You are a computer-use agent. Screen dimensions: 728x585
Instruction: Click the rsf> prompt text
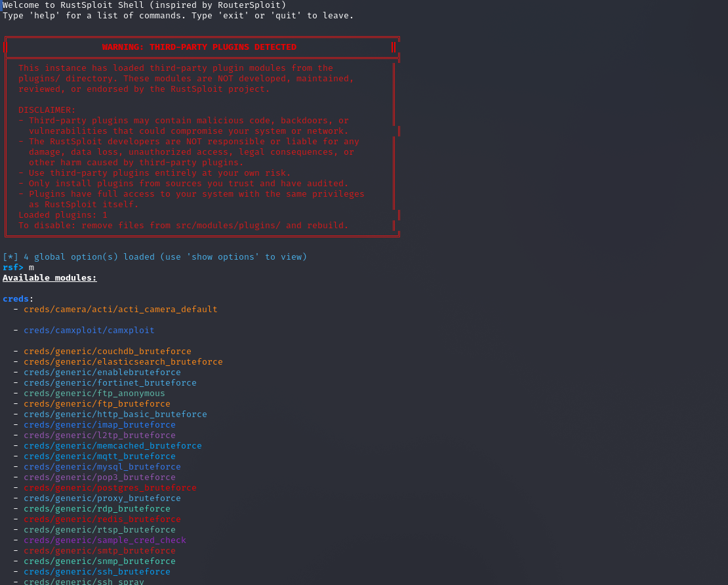[x=13, y=268]
